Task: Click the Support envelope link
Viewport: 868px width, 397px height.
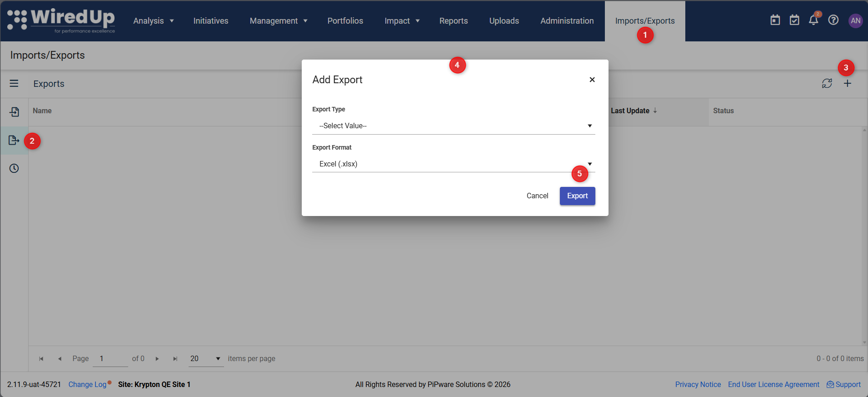Action: 843,385
